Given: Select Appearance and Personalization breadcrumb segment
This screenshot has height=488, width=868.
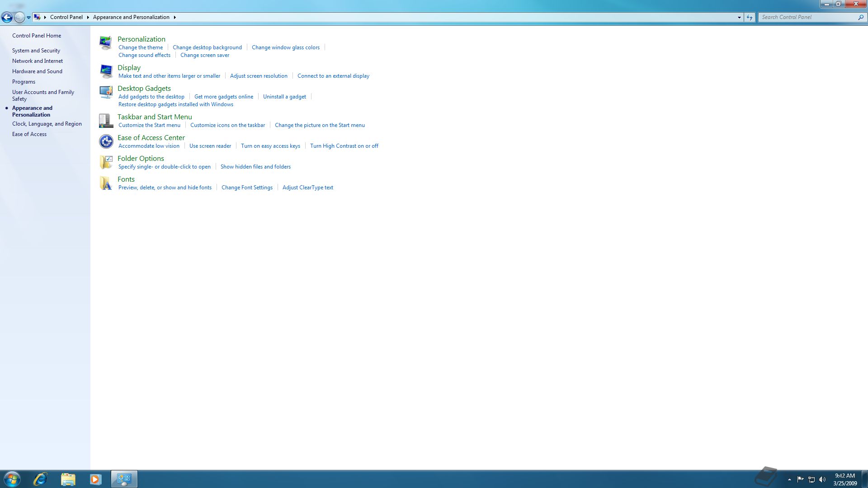Looking at the screenshot, I should (131, 17).
